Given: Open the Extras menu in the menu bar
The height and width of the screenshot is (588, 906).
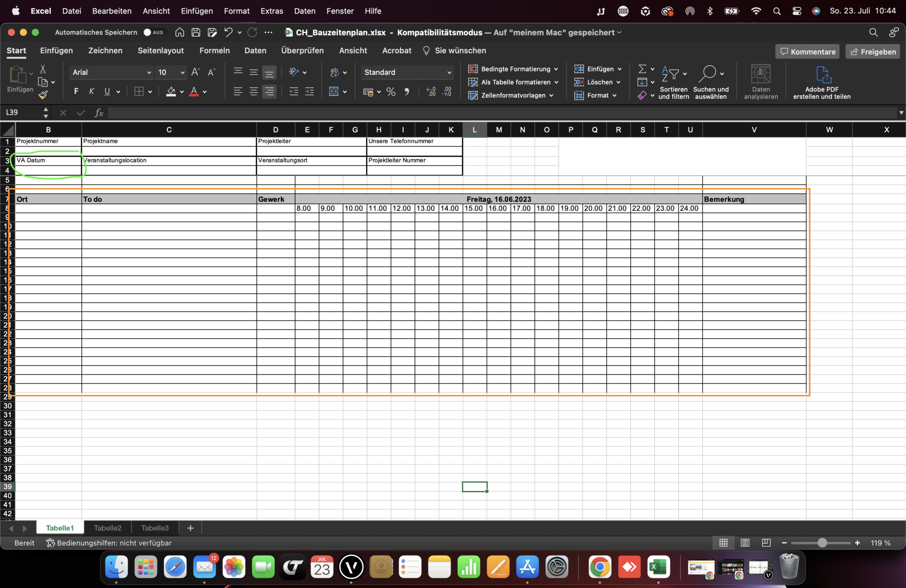Looking at the screenshot, I should 272,11.
